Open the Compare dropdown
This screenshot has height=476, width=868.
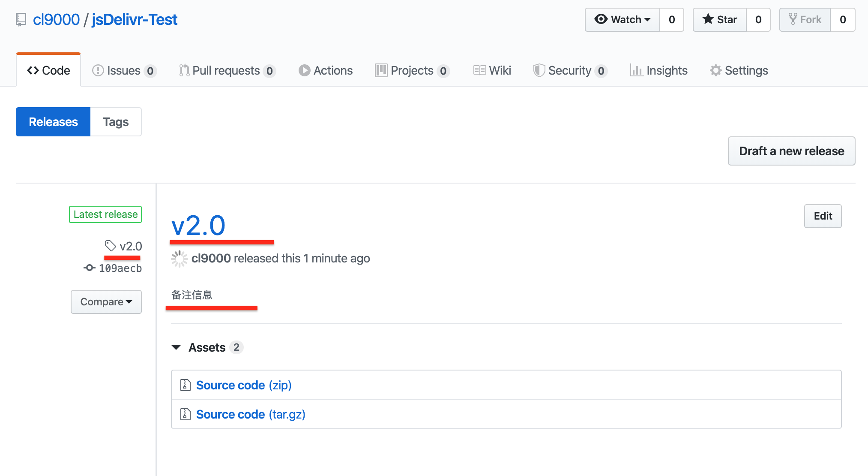point(106,302)
